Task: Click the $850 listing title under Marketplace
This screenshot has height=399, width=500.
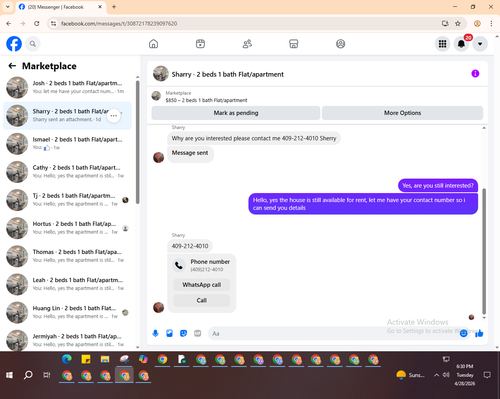Action: 206,100
